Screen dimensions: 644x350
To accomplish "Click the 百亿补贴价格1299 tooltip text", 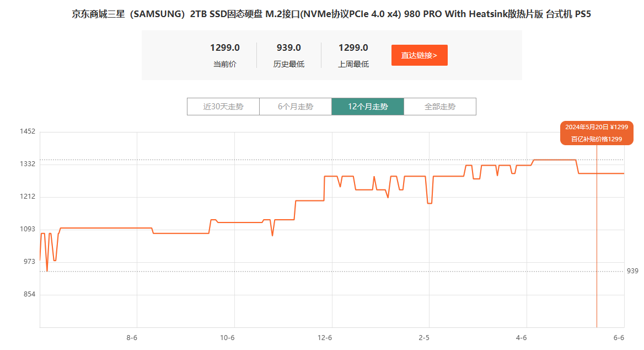I will (596, 139).
